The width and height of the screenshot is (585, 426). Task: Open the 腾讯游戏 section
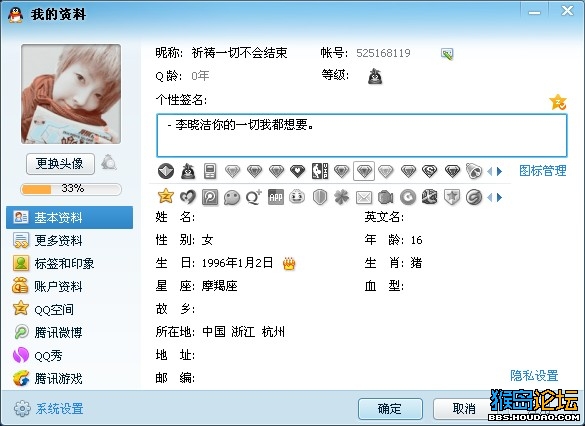69,379
